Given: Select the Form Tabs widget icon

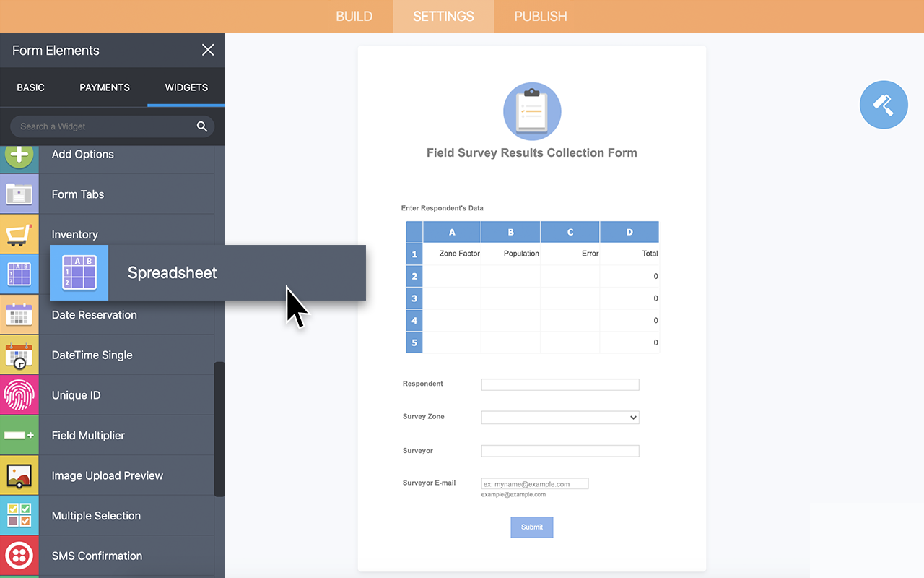Looking at the screenshot, I should (x=19, y=194).
